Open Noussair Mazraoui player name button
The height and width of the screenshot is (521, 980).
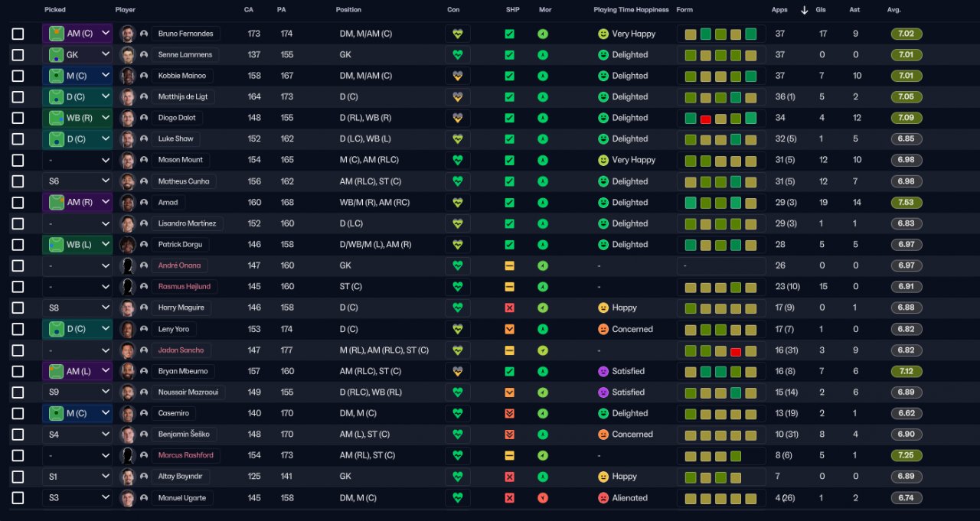point(188,392)
